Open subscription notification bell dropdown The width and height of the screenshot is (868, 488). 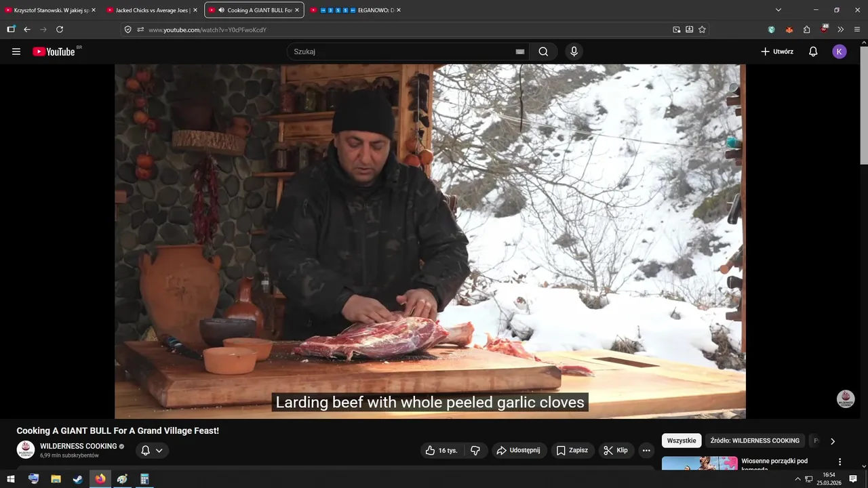[x=152, y=450]
